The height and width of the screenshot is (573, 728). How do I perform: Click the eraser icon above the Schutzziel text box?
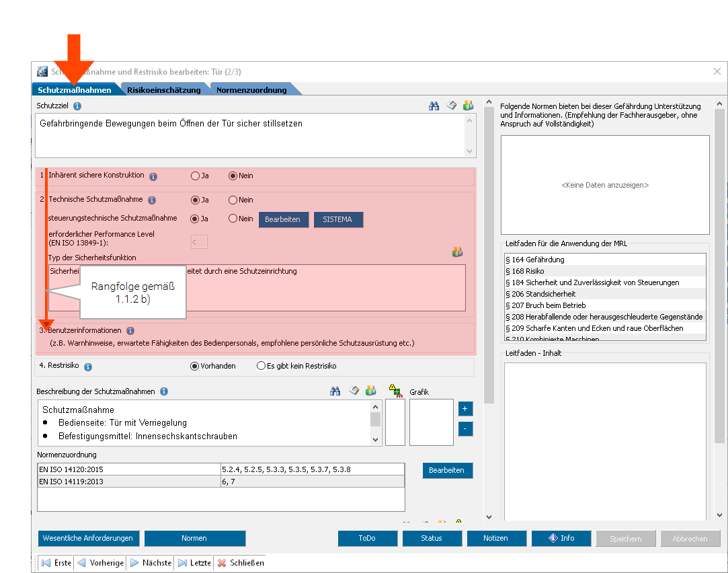click(x=452, y=106)
